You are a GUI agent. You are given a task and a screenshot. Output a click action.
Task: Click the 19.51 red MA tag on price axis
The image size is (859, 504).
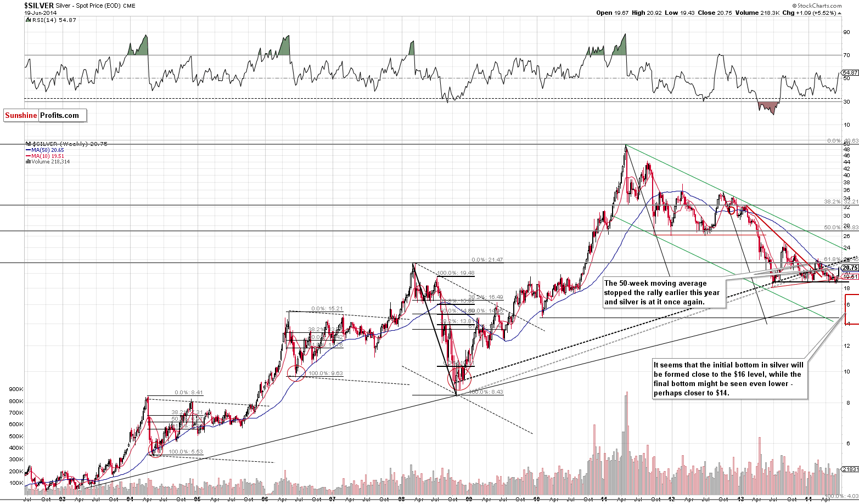pos(850,277)
